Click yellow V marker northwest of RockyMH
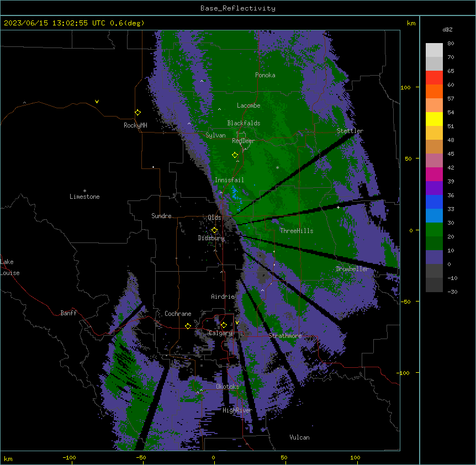Viewport: 476px width, 465px height. point(97,102)
